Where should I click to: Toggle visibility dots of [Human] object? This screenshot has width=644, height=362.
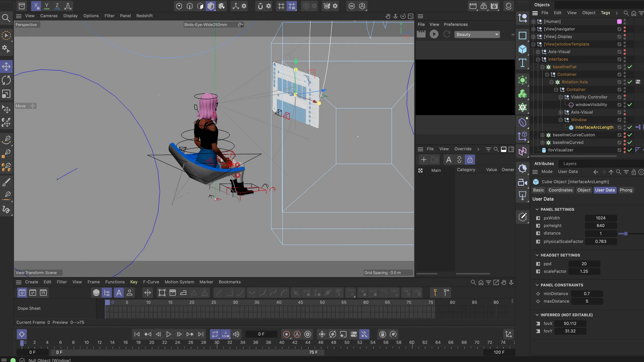(x=625, y=21)
